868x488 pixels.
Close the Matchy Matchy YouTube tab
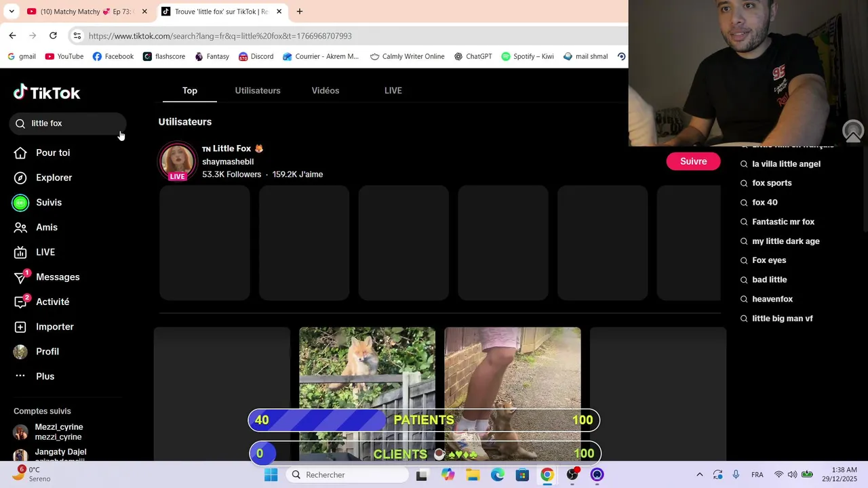pos(144,12)
